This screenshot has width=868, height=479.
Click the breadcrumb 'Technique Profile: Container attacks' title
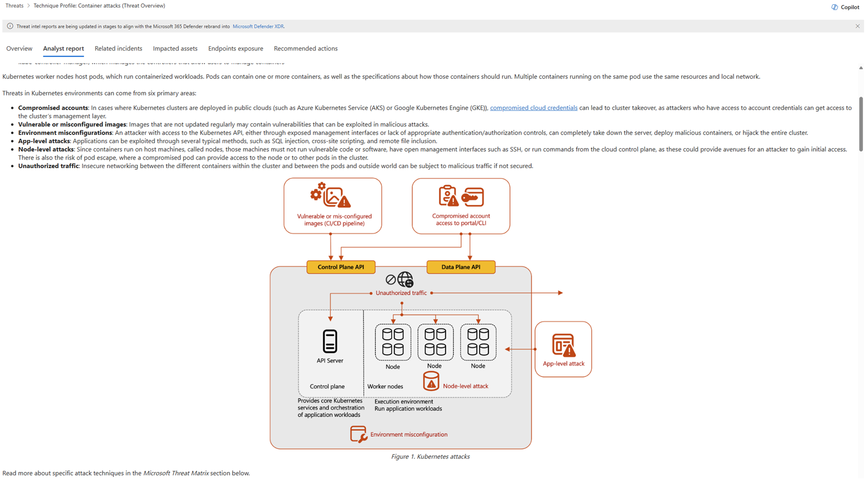pos(99,6)
